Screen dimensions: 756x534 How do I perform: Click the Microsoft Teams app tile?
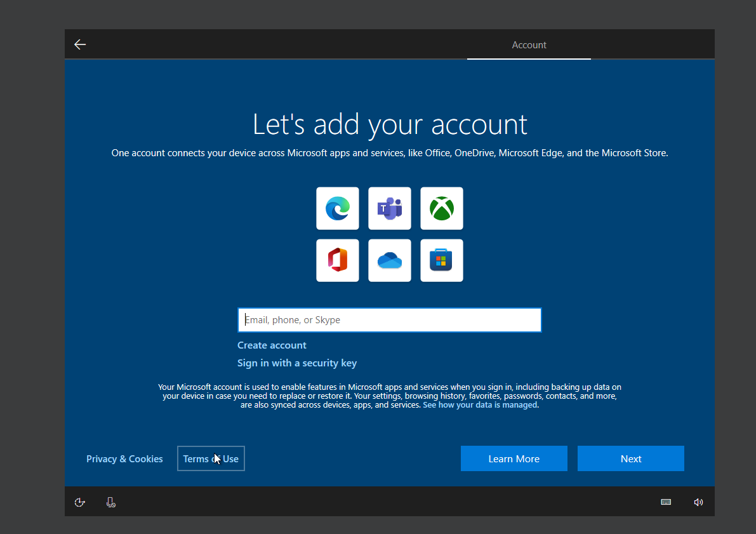(x=390, y=208)
